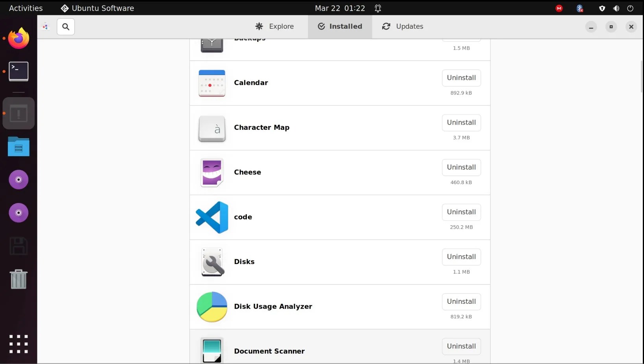The width and height of the screenshot is (644, 364).
Task: Switch to the Installed tab
Action: point(340,26)
